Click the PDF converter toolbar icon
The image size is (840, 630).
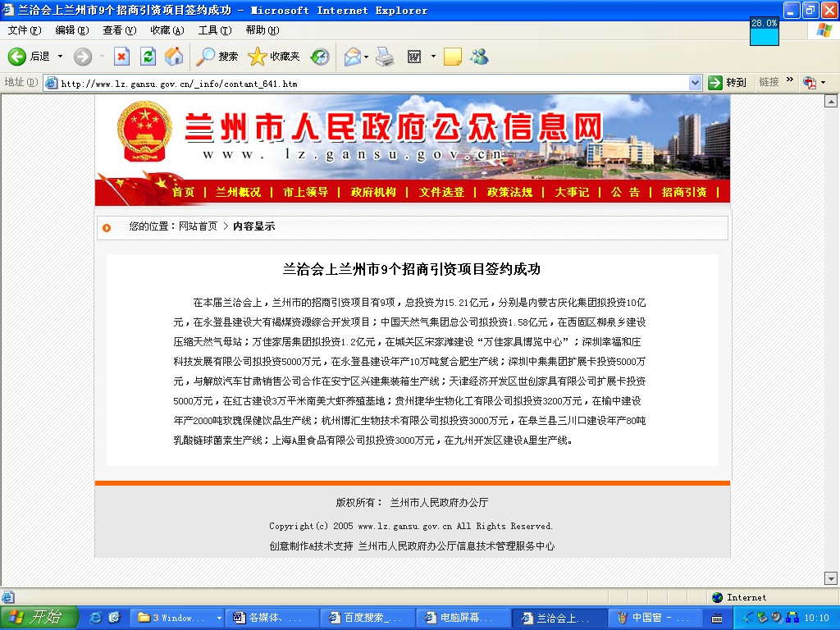point(809,83)
